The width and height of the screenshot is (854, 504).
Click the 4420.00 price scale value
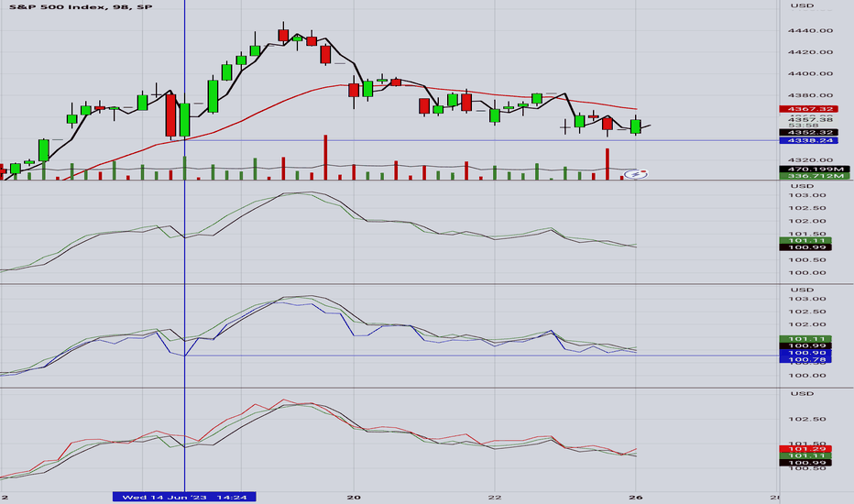pyautogui.click(x=810, y=52)
